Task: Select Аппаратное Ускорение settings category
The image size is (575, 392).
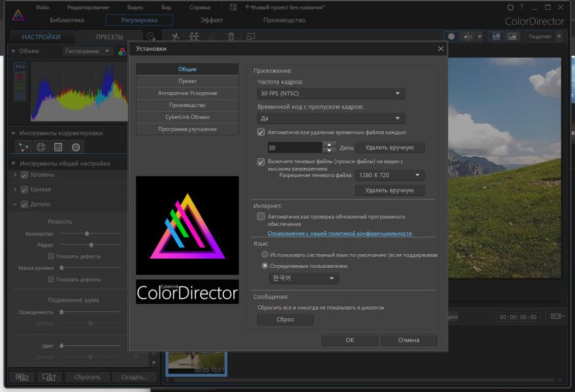Action: point(188,93)
